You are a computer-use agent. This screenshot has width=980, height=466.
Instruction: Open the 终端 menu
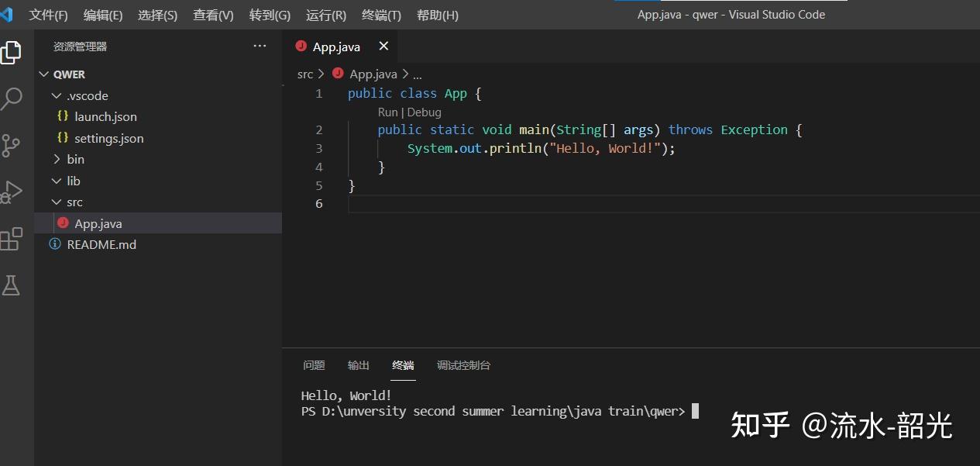(x=380, y=15)
